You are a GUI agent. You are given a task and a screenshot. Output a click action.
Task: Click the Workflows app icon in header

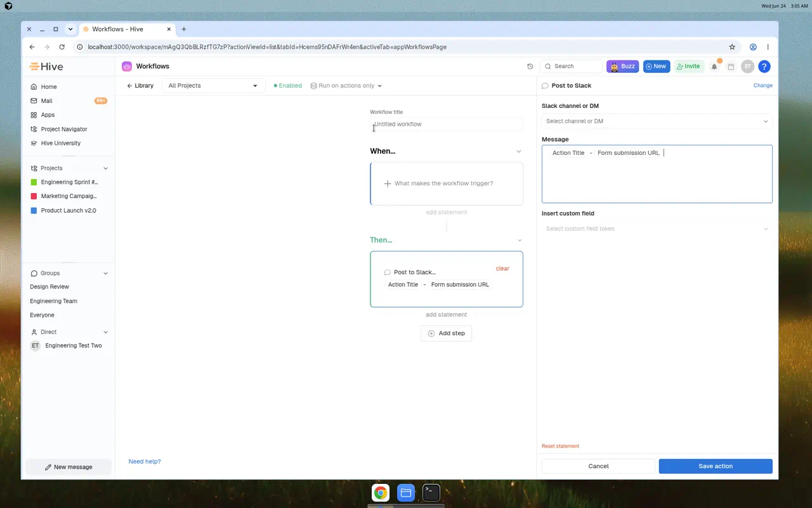[127, 66]
